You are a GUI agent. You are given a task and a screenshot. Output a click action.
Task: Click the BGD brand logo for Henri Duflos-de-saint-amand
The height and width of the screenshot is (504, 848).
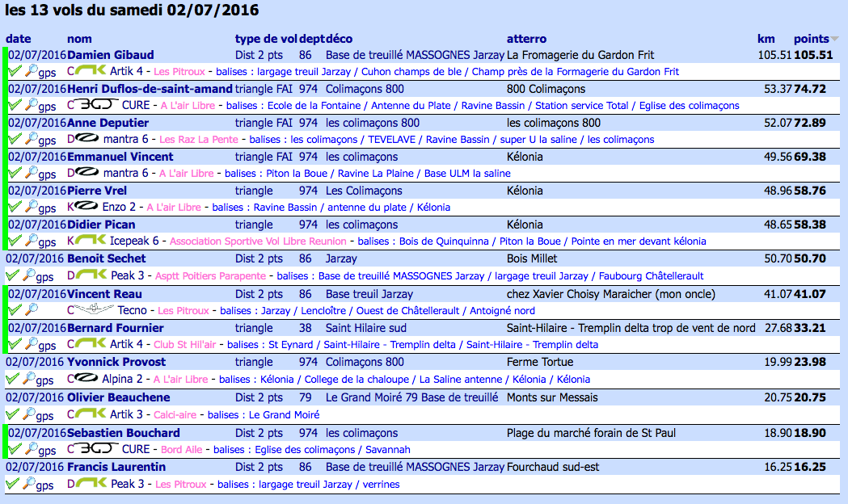[97, 105]
